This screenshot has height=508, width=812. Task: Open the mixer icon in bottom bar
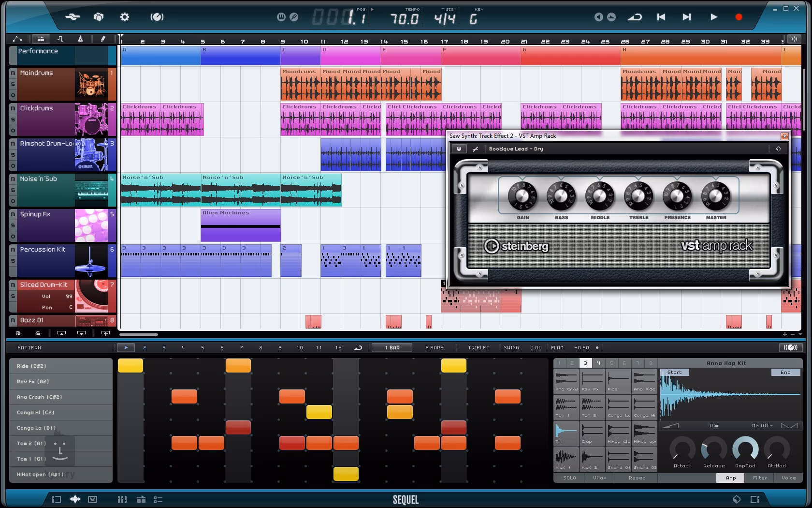click(122, 499)
